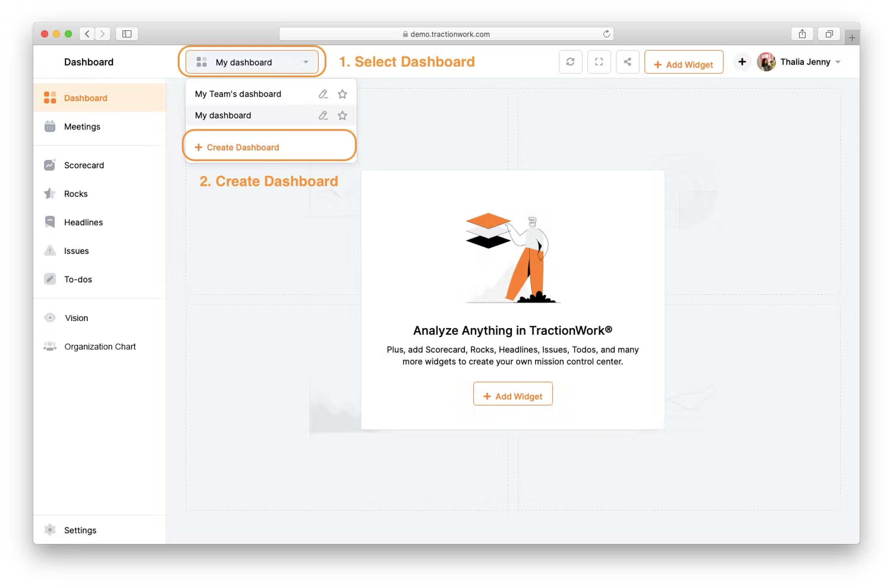Toggle favorite star for My dashboard
Viewport: 893px width, 588px height.
click(342, 115)
